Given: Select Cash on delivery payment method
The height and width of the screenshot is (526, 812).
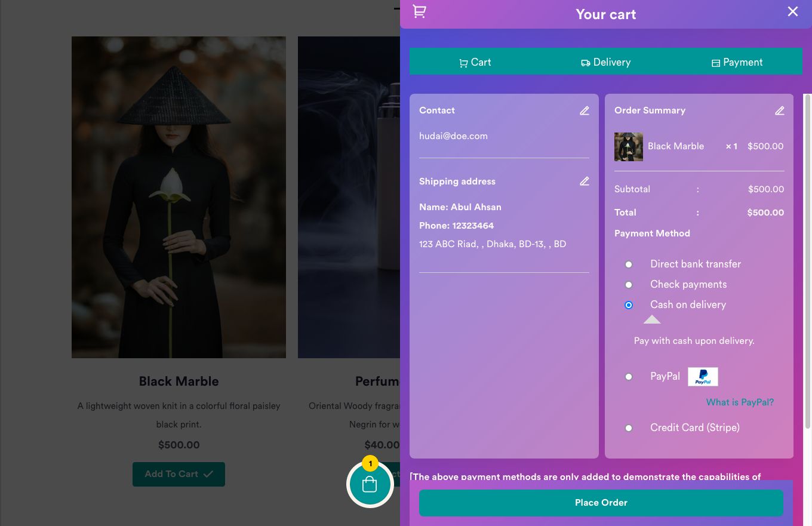Looking at the screenshot, I should 629,304.
